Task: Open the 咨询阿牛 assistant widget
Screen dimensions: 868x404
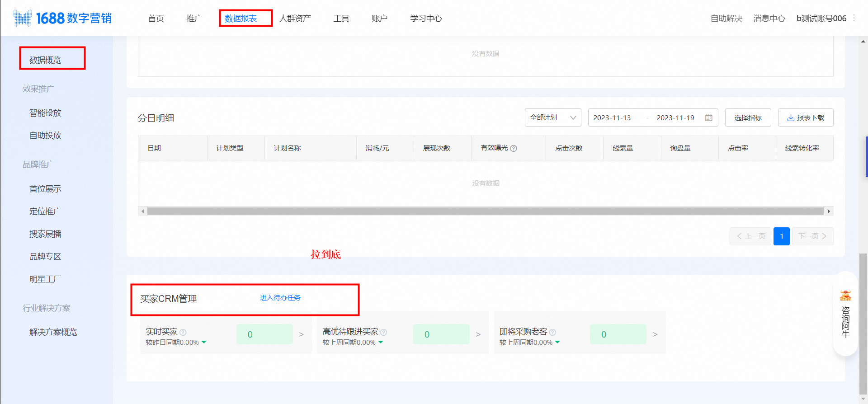Action: pos(845,315)
